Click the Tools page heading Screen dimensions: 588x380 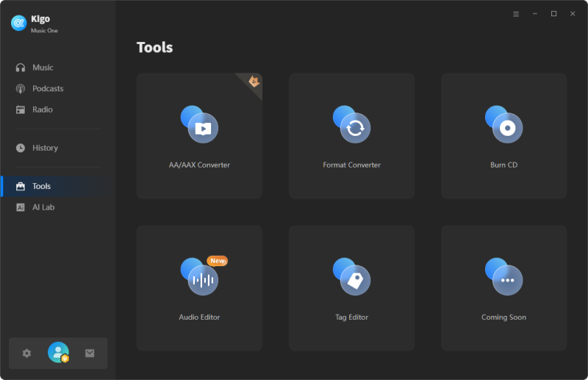[155, 48]
